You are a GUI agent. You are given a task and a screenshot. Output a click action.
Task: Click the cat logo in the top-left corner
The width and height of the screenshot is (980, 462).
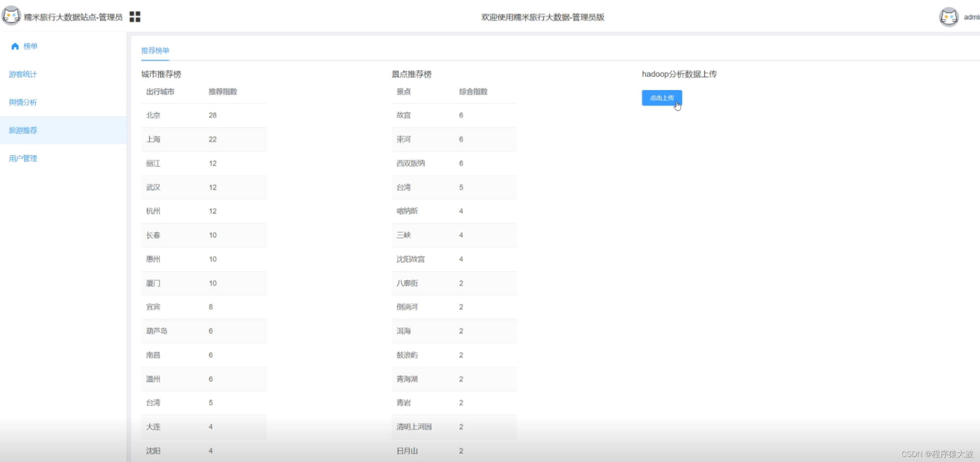coord(11,16)
